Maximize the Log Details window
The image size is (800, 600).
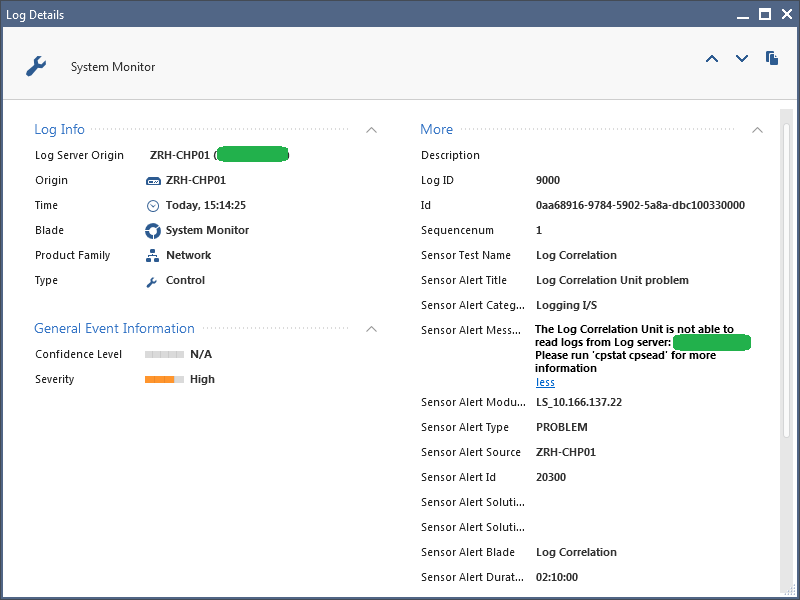(x=765, y=14)
